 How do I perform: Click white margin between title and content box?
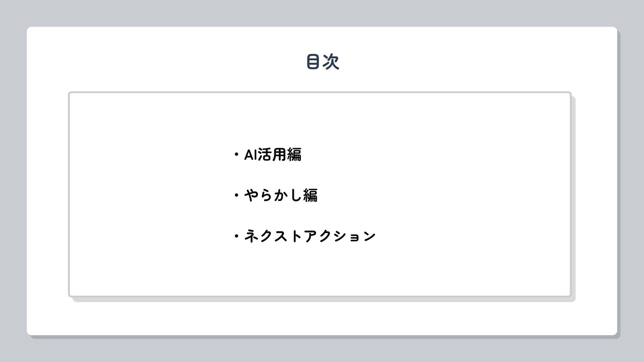(x=322, y=82)
